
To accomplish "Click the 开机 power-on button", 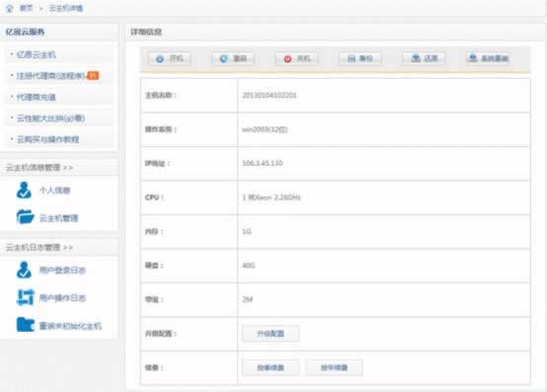I will tap(169, 58).
